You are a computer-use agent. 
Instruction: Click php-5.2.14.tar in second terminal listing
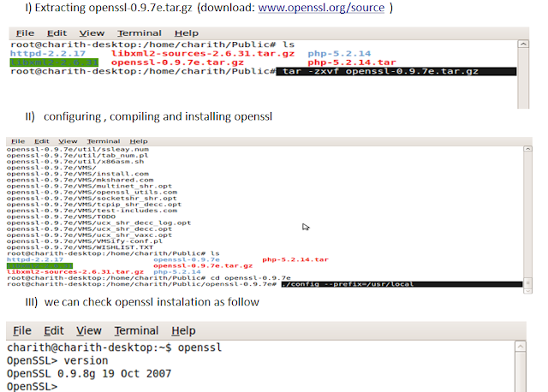click(x=295, y=259)
